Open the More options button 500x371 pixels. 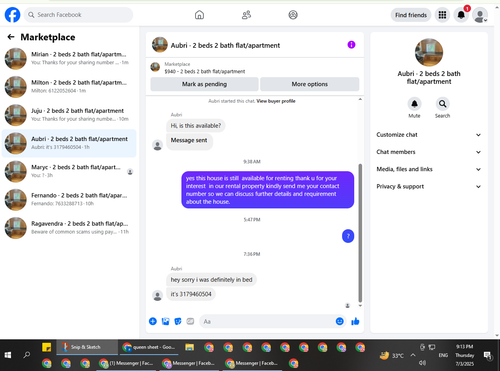(x=310, y=84)
